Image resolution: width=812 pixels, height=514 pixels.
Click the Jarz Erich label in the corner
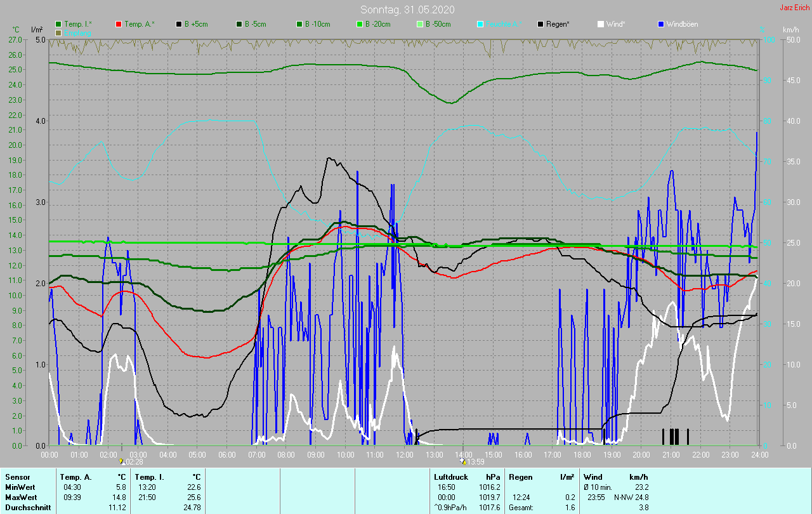pyautogui.click(x=794, y=8)
